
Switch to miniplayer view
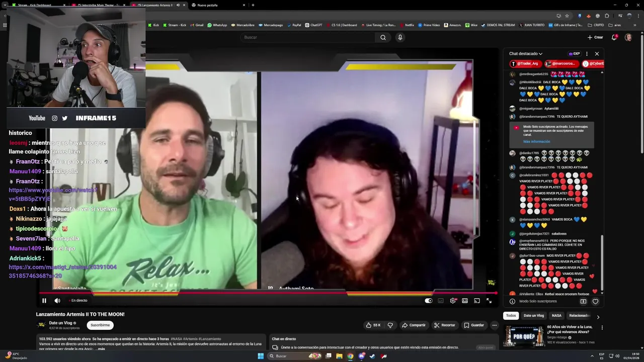(465, 301)
